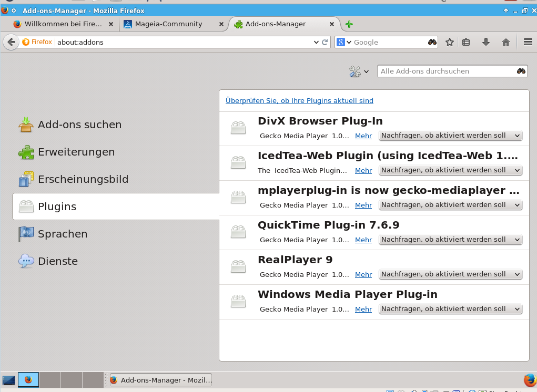Bookmark this page with the star icon

tap(450, 43)
